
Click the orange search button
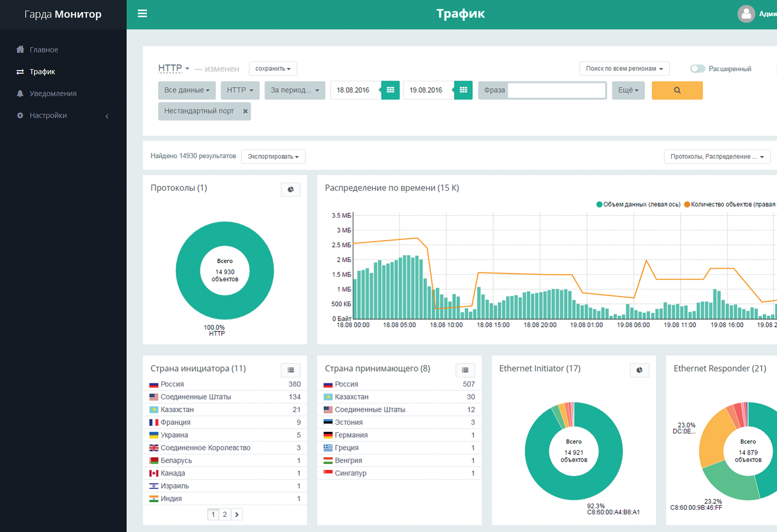[677, 90]
